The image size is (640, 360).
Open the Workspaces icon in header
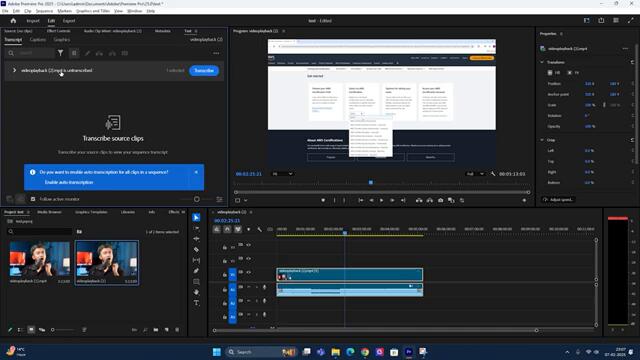(587, 20)
